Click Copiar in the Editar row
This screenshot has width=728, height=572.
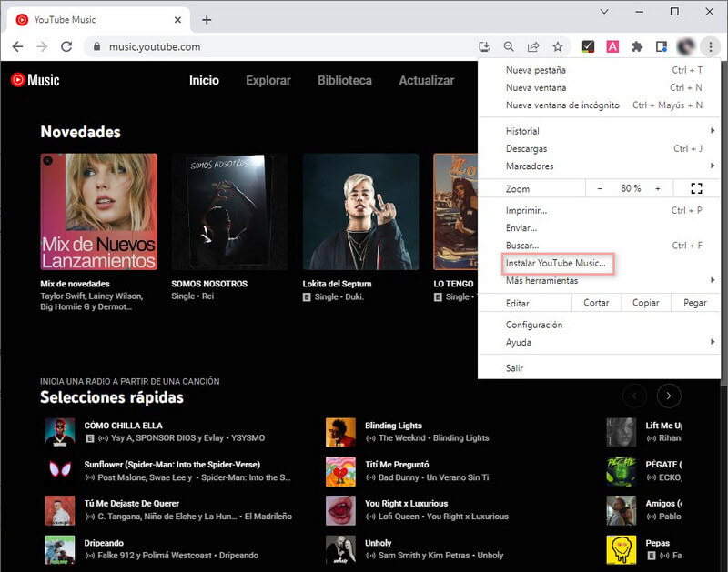click(646, 303)
